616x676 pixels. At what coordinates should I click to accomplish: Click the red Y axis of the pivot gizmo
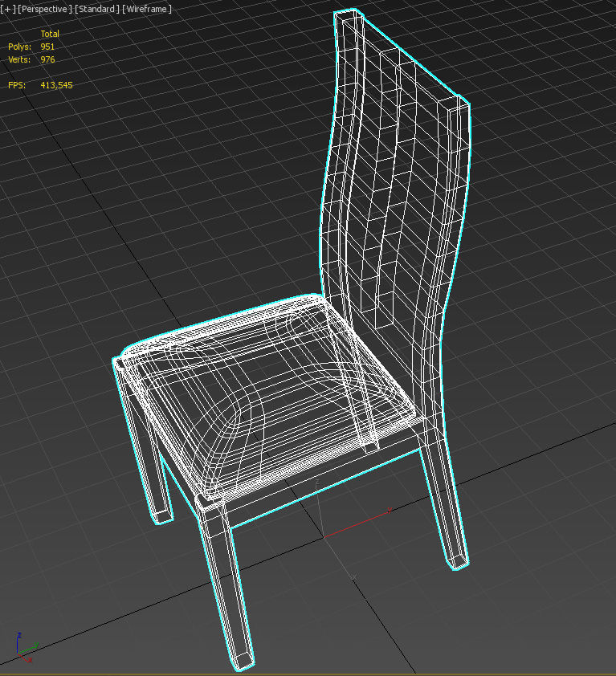357,524
